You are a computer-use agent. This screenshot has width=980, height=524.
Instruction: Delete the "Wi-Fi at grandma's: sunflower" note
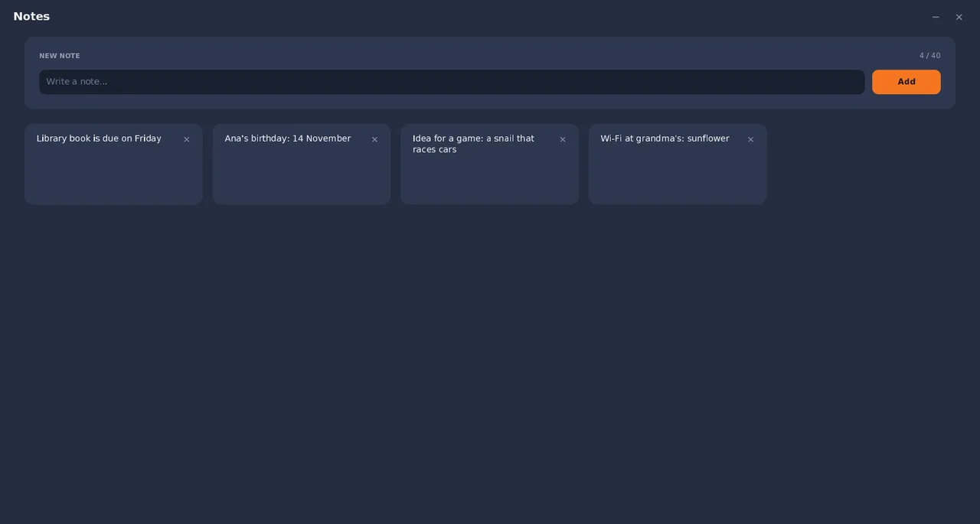tap(750, 139)
